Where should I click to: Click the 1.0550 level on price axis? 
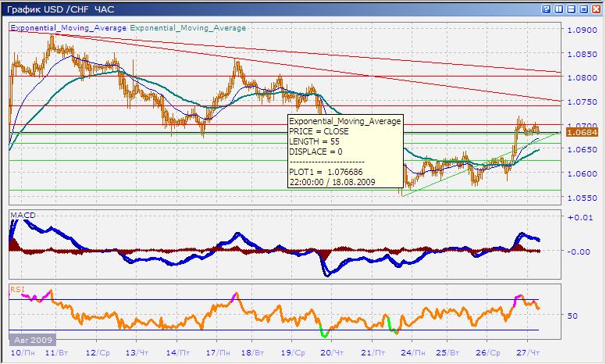(582, 198)
